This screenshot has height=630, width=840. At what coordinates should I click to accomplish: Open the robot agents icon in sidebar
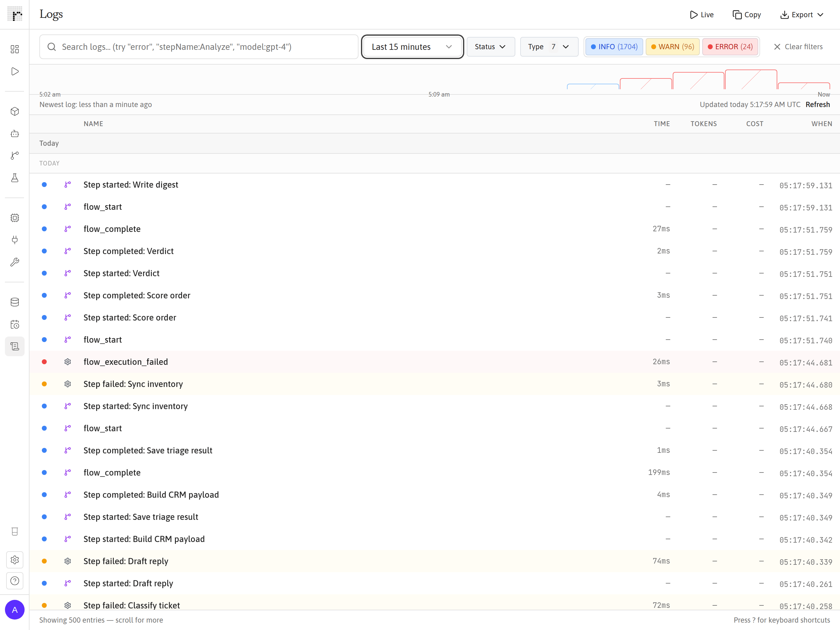coord(14,134)
